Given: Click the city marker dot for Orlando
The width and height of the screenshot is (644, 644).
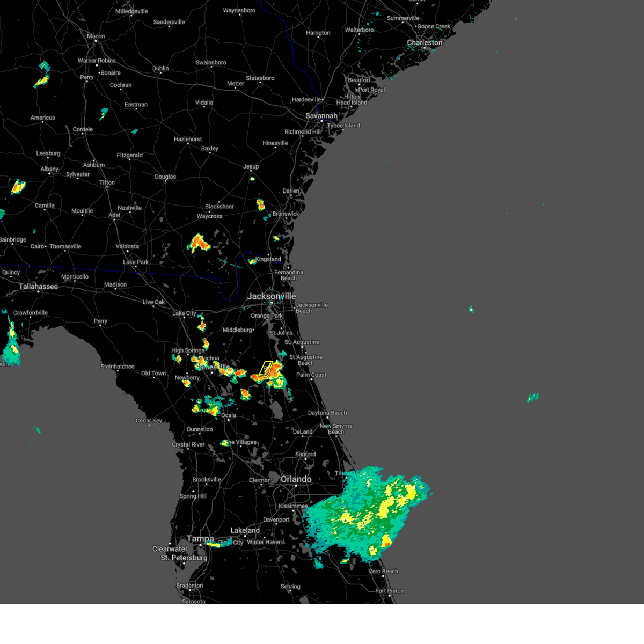Looking at the screenshot, I should pos(296,485).
